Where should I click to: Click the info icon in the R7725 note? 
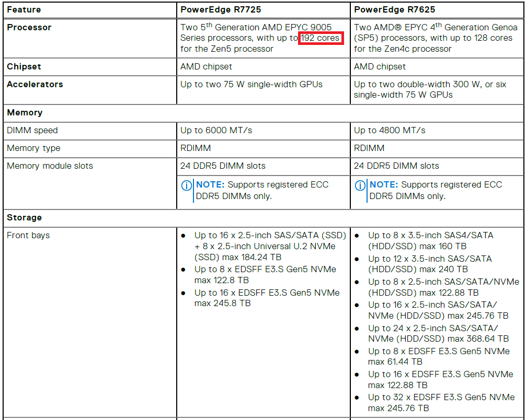tap(187, 185)
